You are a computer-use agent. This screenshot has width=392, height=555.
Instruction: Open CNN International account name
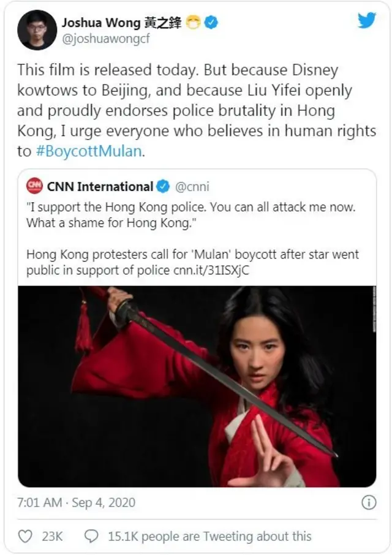100,187
